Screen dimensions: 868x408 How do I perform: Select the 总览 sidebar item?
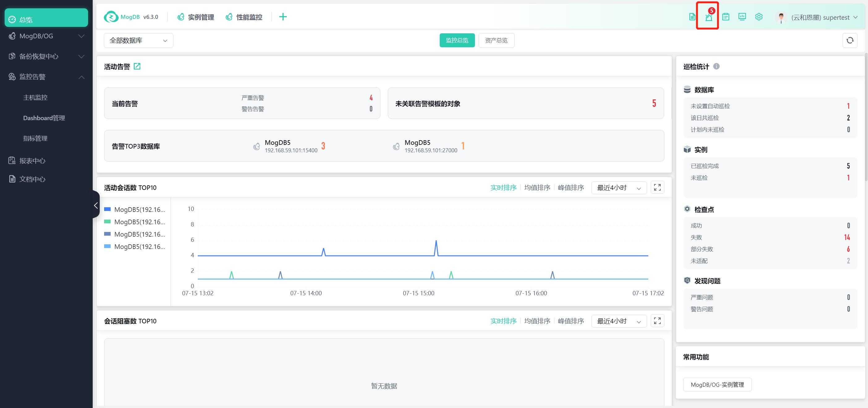tap(46, 18)
